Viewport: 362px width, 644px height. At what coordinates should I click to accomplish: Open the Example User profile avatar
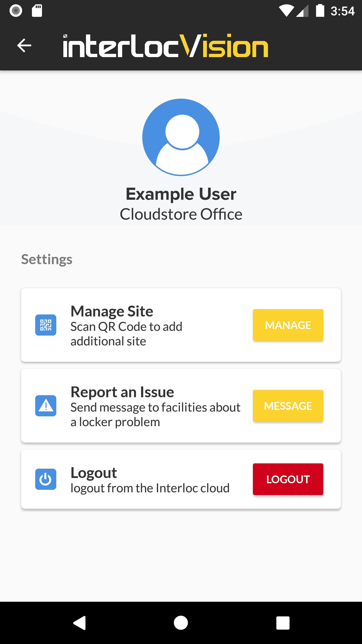[x=181, y=137]
